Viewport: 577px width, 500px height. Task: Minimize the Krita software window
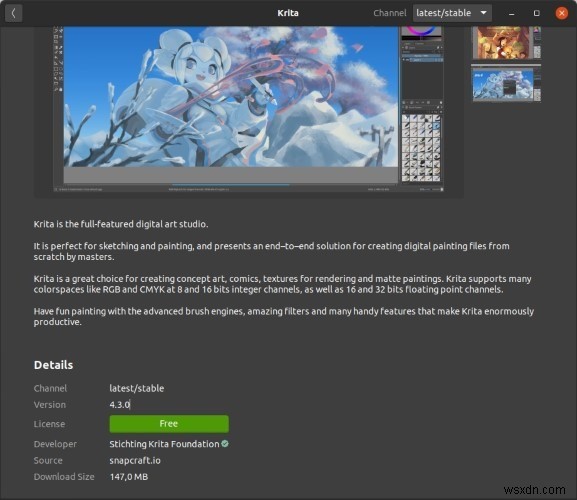[x=511, y=13]
